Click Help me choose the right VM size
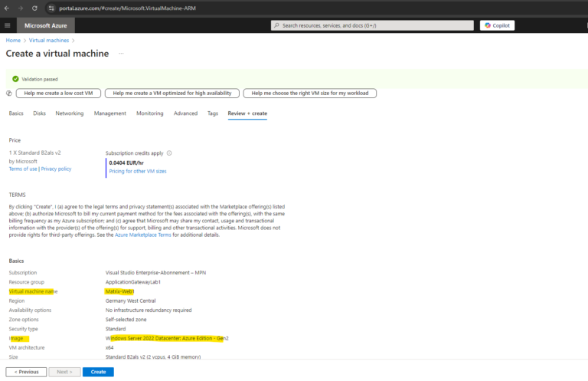Viewport: 588px width, 381px height. click(309, 94)
